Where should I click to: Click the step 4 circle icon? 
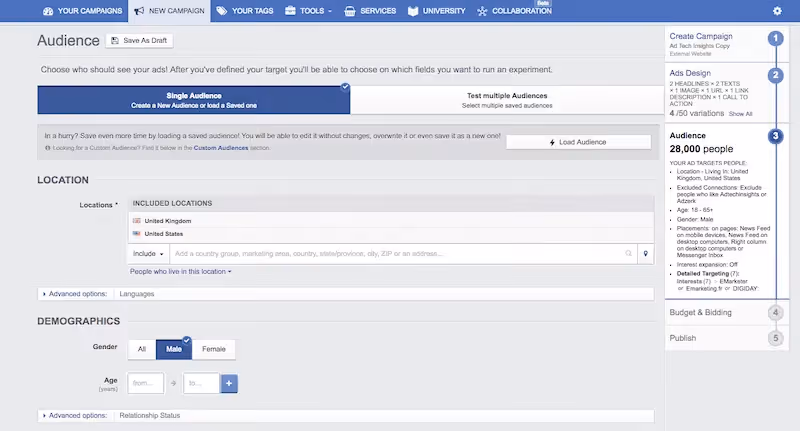pyautogui.click(x=776, y=312)
